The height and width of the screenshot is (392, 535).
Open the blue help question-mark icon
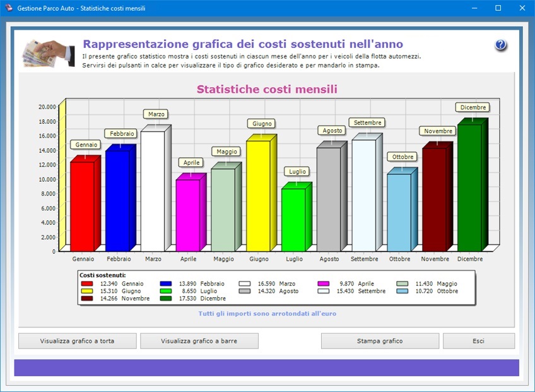500,45
